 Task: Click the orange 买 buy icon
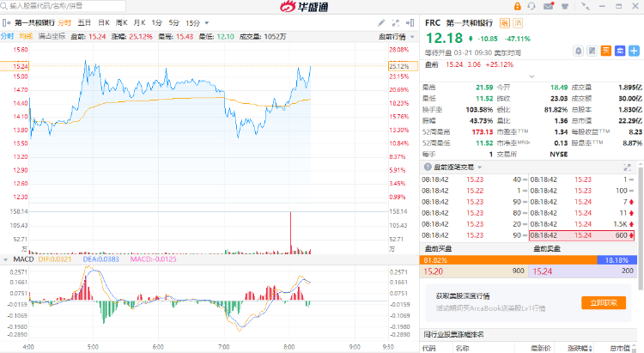[x=606, y=51]
